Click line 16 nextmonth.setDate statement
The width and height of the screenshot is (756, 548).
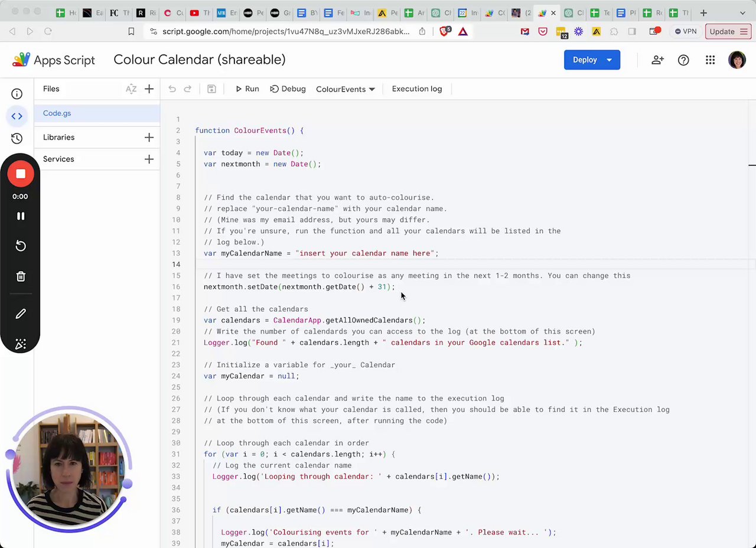coord(299,287)
